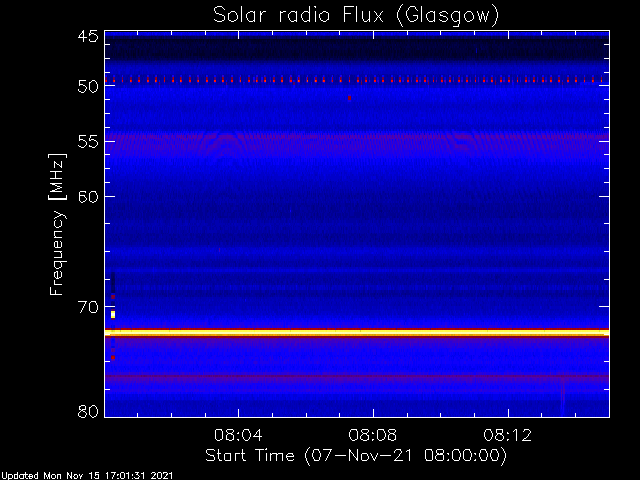Click the 45 MHz frequency axis label
The width and height of the screenshot is (640, 480).
[x=88, y=37]
